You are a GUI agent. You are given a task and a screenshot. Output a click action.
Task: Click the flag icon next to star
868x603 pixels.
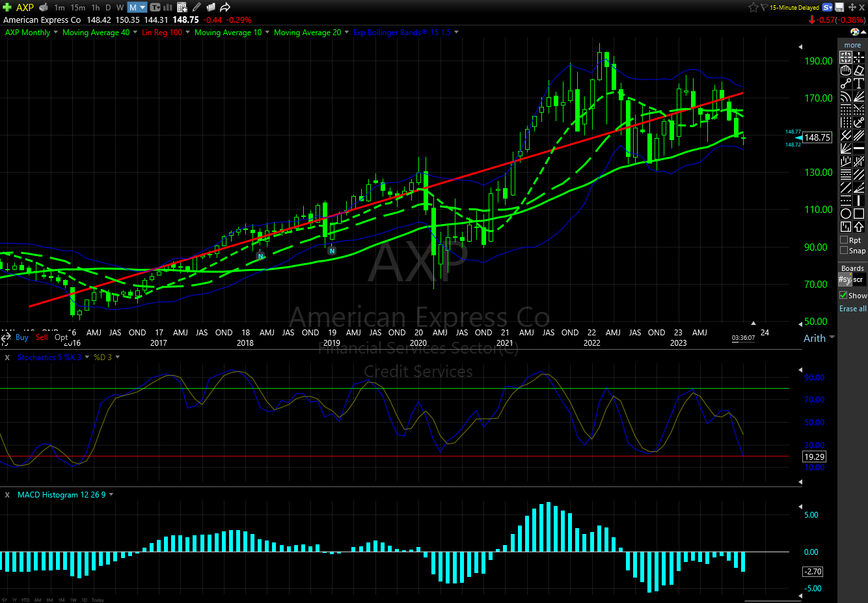point(765,7)
